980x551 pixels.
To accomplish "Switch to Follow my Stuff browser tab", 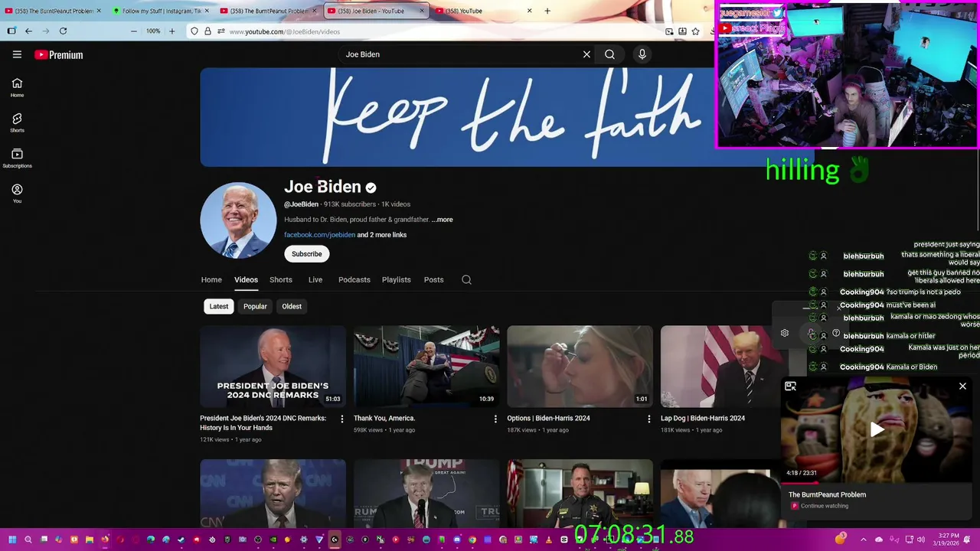I will (x=160, y=11).
